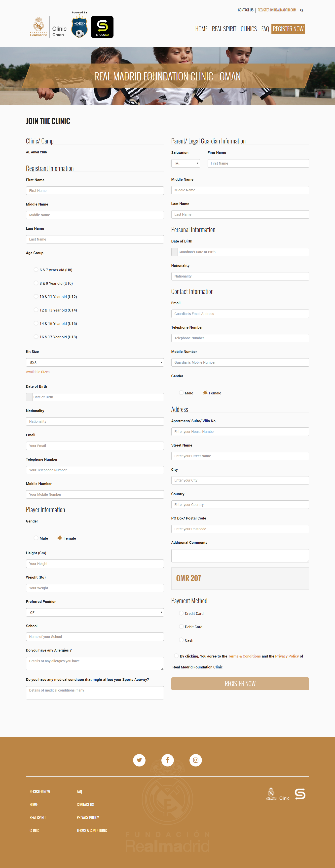
Task: Click footer REAL SPIRIT link
Action: tap(38, 817)
